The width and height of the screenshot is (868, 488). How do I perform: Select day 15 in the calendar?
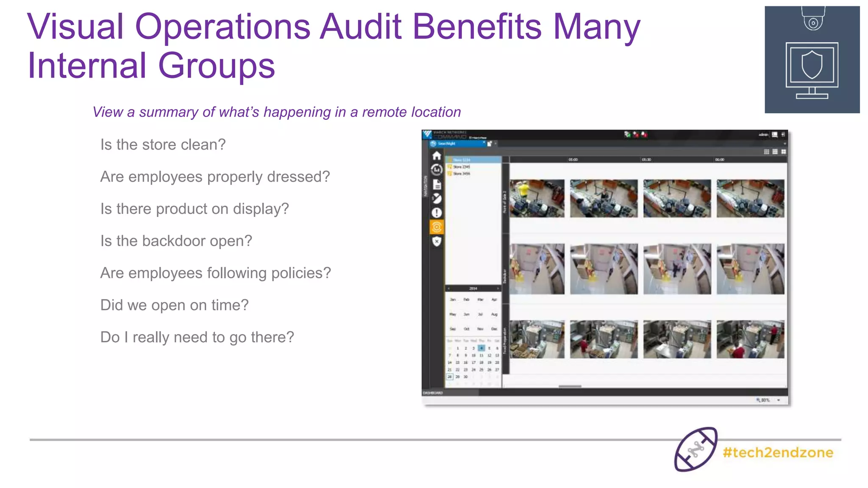pyautogui.click(x=457, y=363)
